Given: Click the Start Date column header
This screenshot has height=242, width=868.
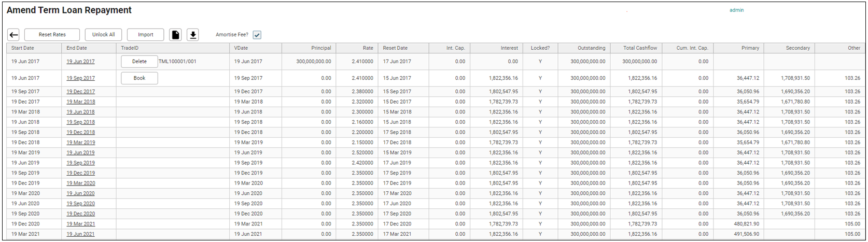Looking at the screenshot, I should [x=23, y=48].
